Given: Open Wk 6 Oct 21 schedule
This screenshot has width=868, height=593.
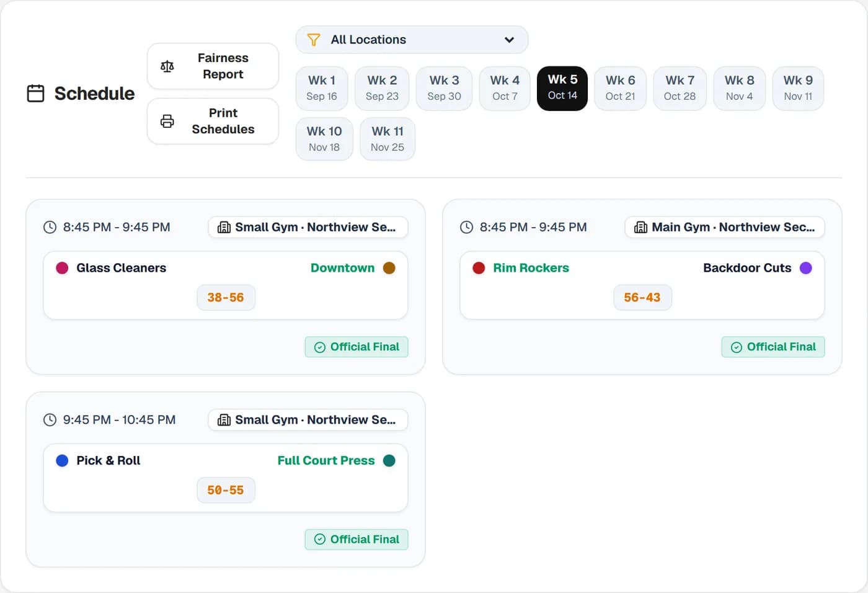Looking at the screenshot, I should click(620, 88).
